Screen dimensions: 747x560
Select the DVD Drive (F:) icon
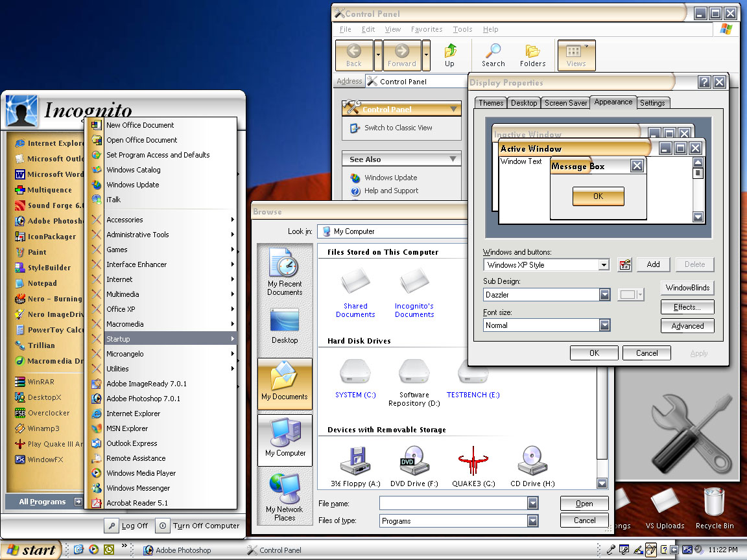tap(414, 467)
